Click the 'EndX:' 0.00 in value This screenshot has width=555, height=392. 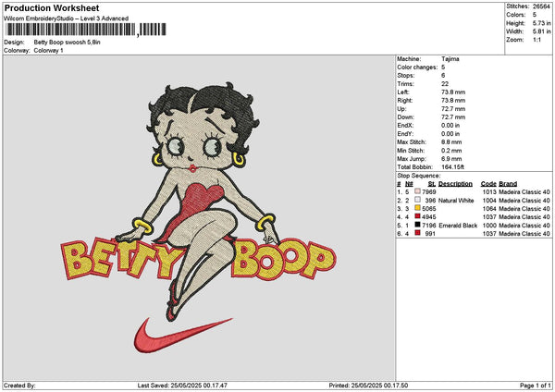[450, 125]
